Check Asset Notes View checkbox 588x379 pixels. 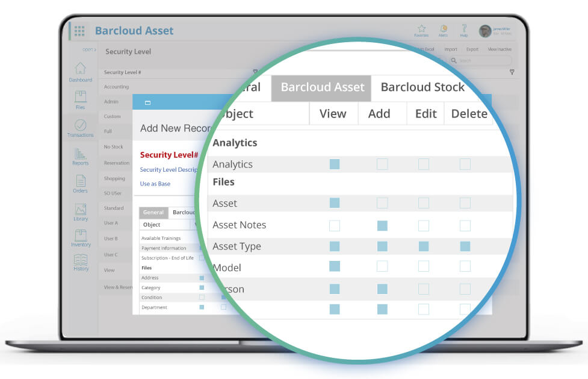(x=335, y=226)
